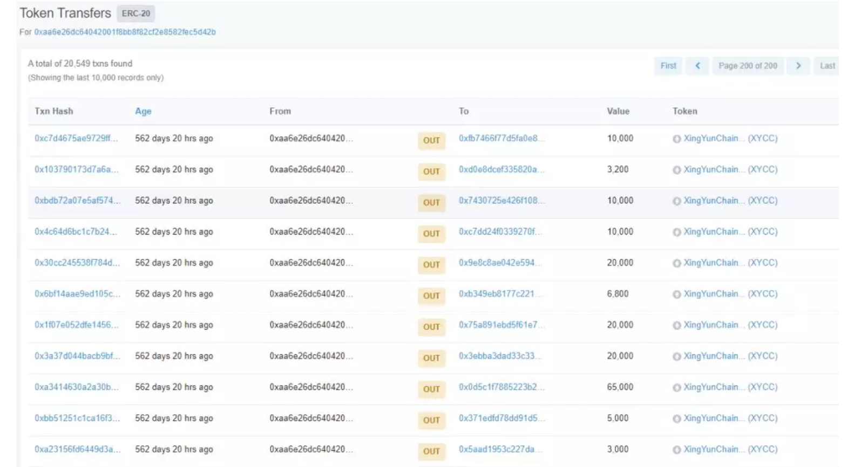Open XingYunChain token link in 3,000 row
Image resolution: width=868 pixels, height=467 pixels.
pyautogui.click(x=730, y=449)
